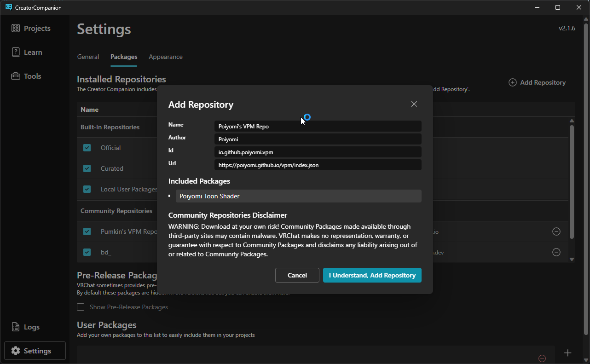Remove the bd_ repository with its minus icon
This screenshot has height=364, width=590.
(556, 252)
